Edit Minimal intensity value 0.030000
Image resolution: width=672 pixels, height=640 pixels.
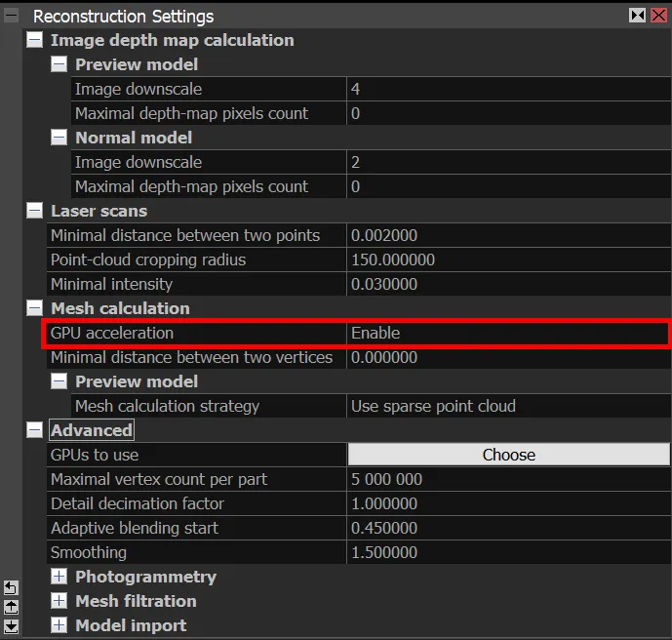509,284
